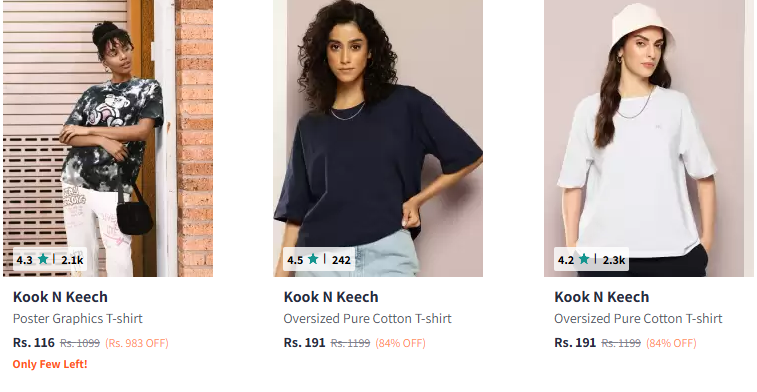
Task: Select Oversized Pure Cotton T-shirt title under navy shirt
Action: tap(367, 319)
